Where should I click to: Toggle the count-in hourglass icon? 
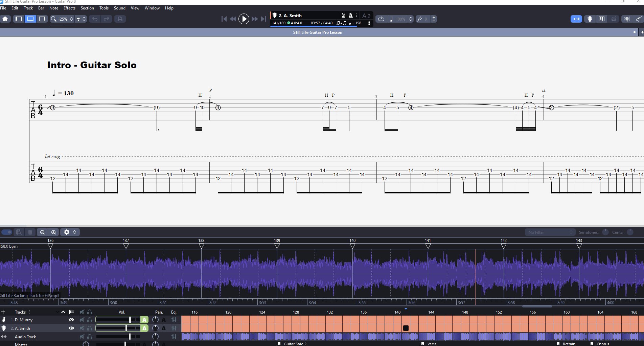(343, 15)
